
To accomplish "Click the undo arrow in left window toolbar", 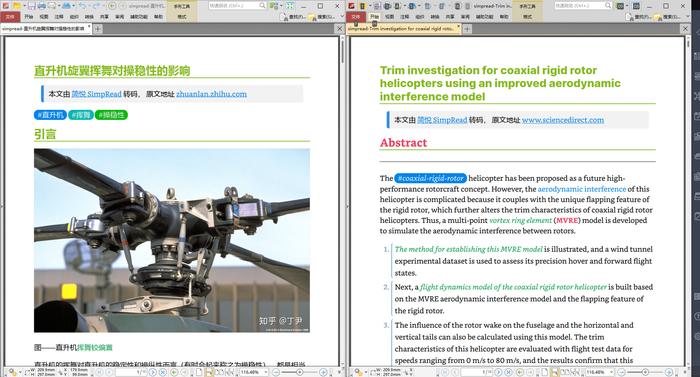I will [x=82, y=6].
